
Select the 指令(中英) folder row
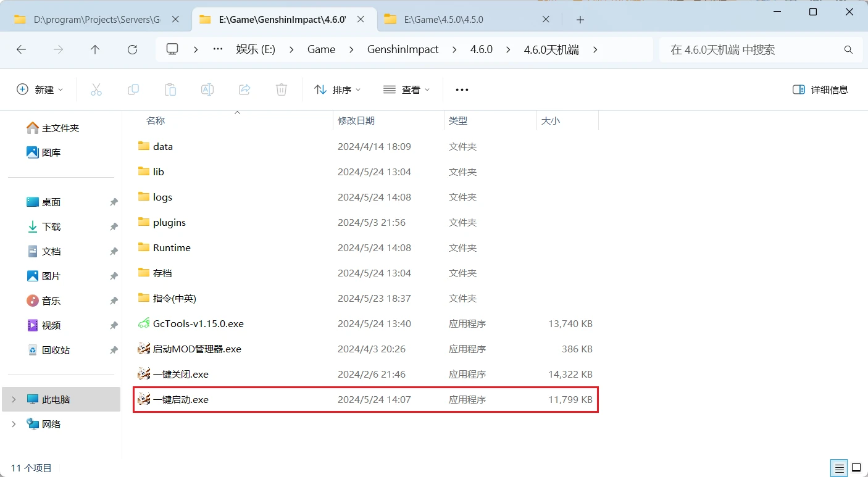tap(365, 298)
